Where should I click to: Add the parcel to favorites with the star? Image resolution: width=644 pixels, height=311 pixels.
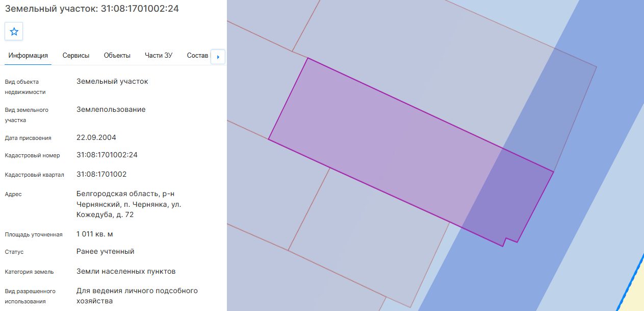pyautogui.click(x=14, y=32)
